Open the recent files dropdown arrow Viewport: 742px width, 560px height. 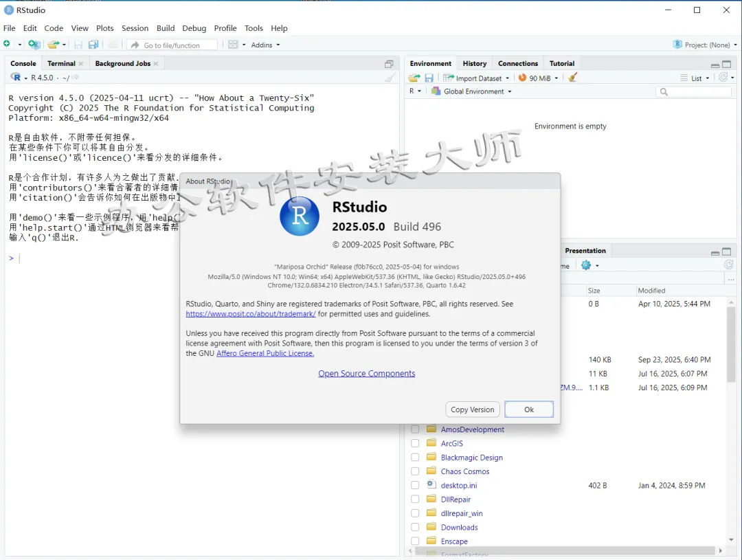coord(65,45)
